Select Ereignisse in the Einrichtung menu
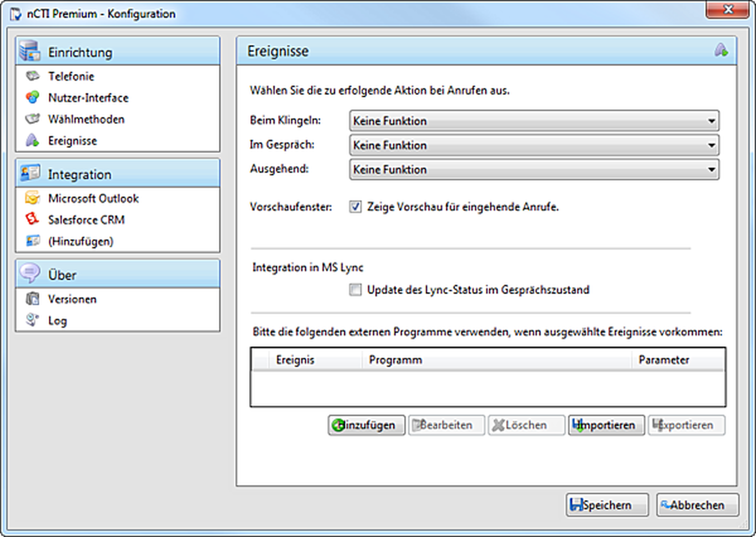Image resolution: width=756 pixels, height=537 pixels. pos(72,141)
